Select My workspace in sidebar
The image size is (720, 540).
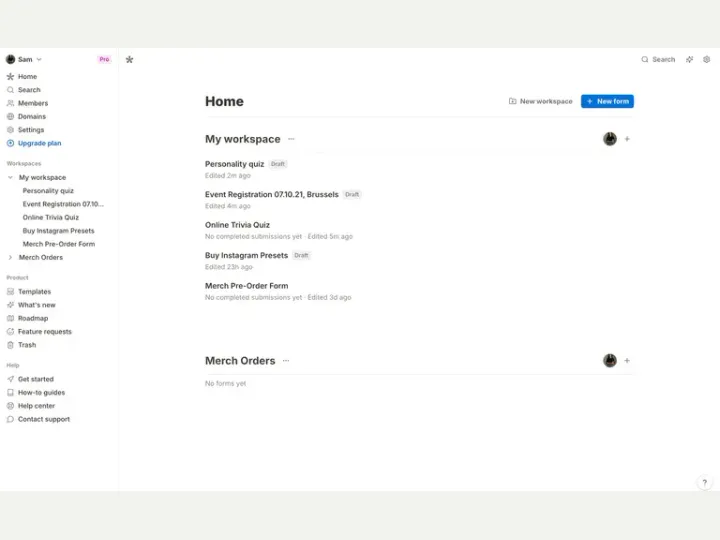pyautogui.click(x=42, y=177)
